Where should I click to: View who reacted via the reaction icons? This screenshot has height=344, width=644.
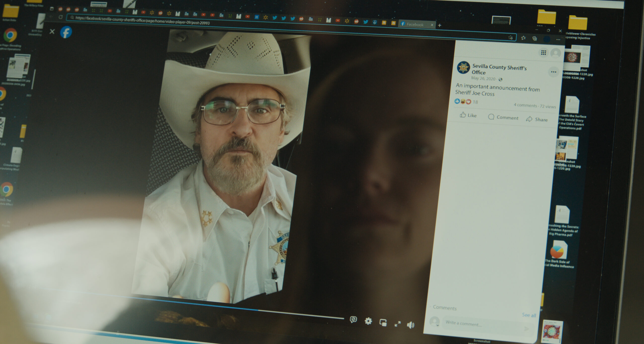click(463, 102)
